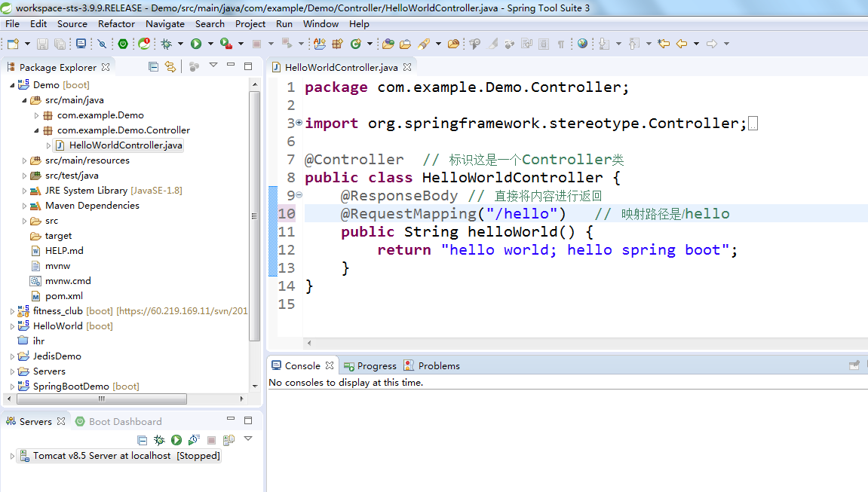Click the Back navigation yellow arrow

click(682, 44)
